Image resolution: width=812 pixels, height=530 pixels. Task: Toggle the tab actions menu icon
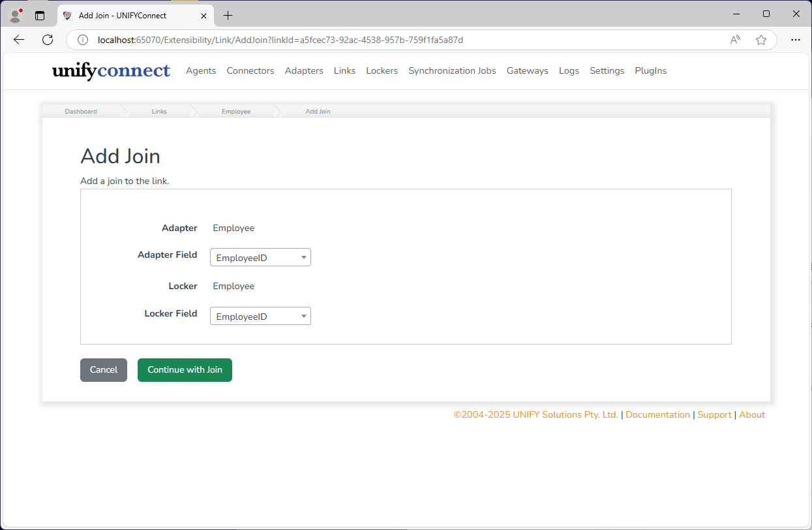coord(40,15)
